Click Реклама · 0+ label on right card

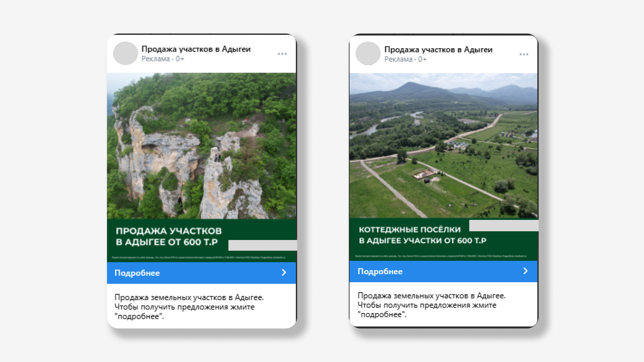(405, 59)
